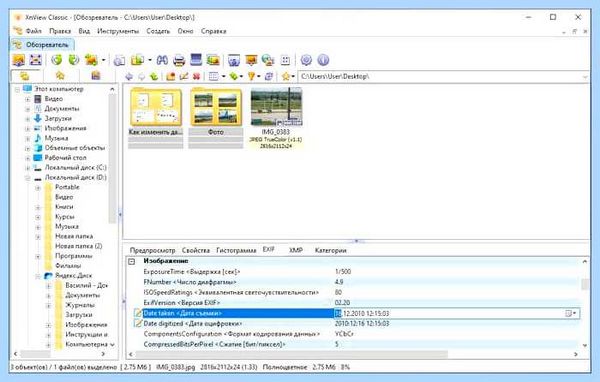Click the edit icon beside Date digitized
Viewport: 600px width, 382px height.
pyautogui.click(x=138, y=324)
